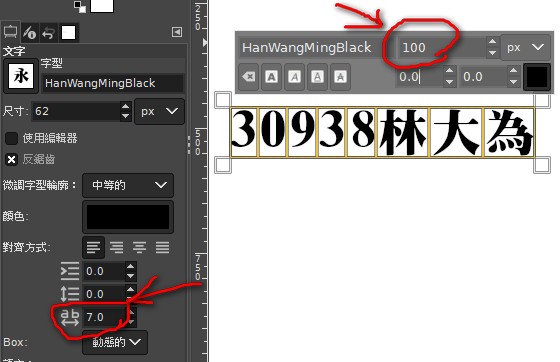560x362 pixels.
Task: Click the strikethrough style icon in text toolbar
Action: click(x=340, y=76)
